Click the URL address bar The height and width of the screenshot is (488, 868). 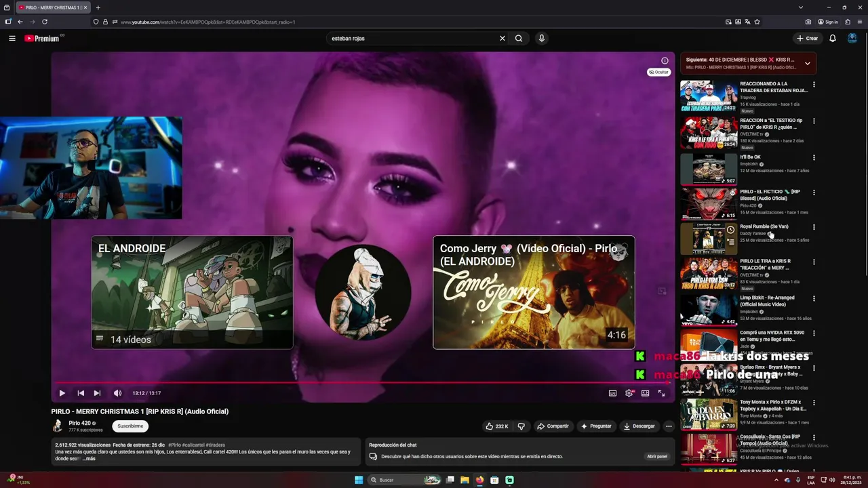pos(407,22)
